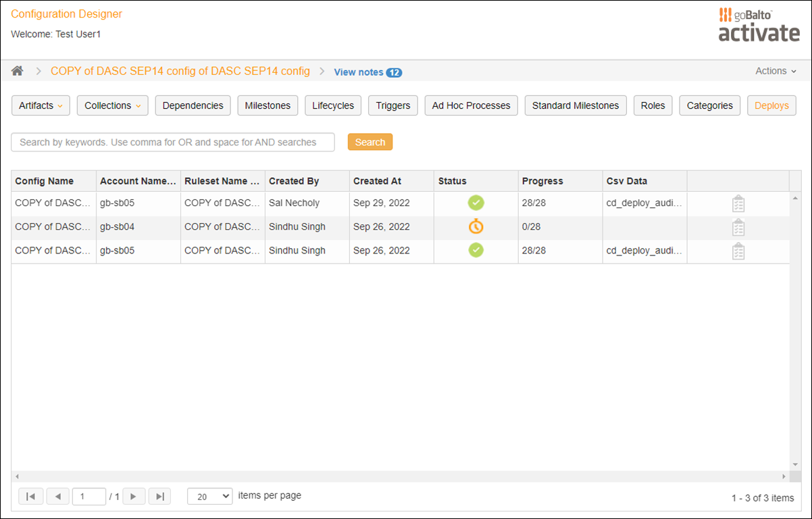812x519 pixels.
Task: Open the Standard Milestones section
Action: click(575, 105)
